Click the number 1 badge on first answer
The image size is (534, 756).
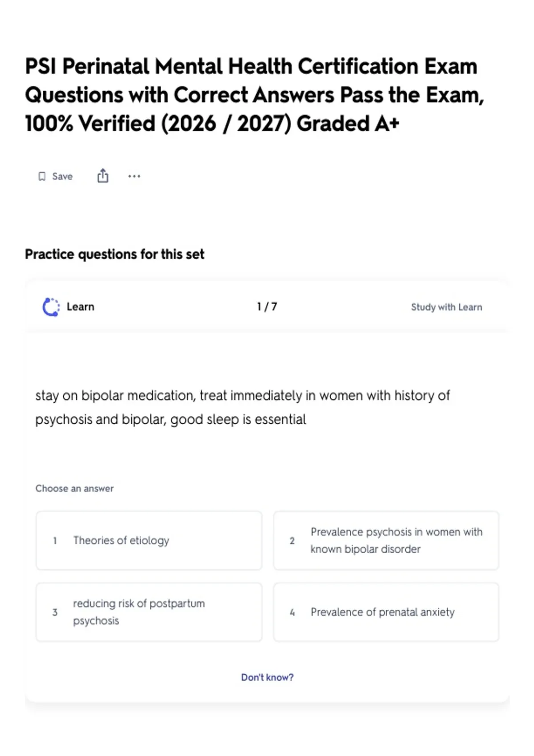coord(55,541)
